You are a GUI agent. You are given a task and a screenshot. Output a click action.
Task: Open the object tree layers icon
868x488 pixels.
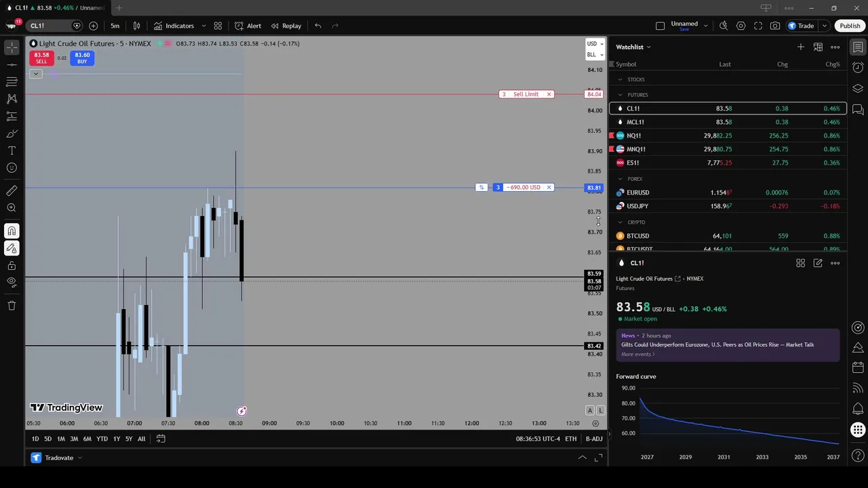(x=858, y=89)
